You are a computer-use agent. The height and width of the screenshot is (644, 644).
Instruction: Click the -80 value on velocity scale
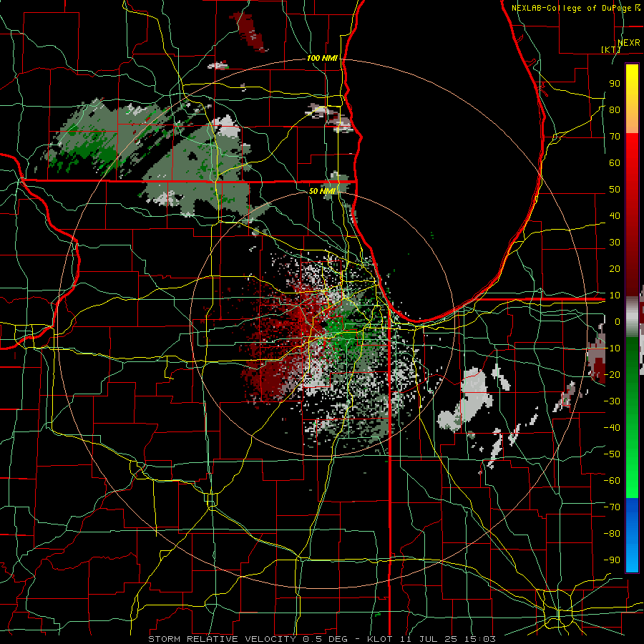pyautogui.click(x=612, y=534)
